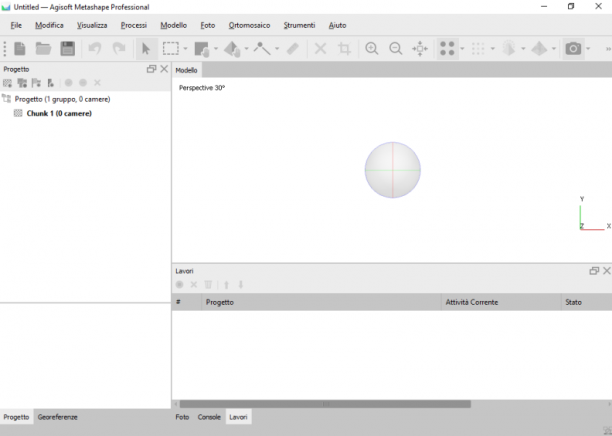Click Add Scale Bar icon in Progetto panel

51,83
